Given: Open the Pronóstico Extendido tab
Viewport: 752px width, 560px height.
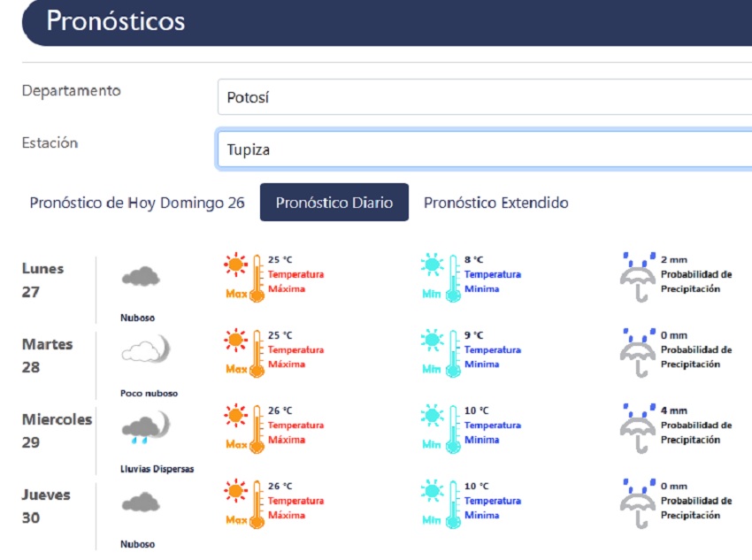Looking at the screenshot, I should [x=495, y=203].
